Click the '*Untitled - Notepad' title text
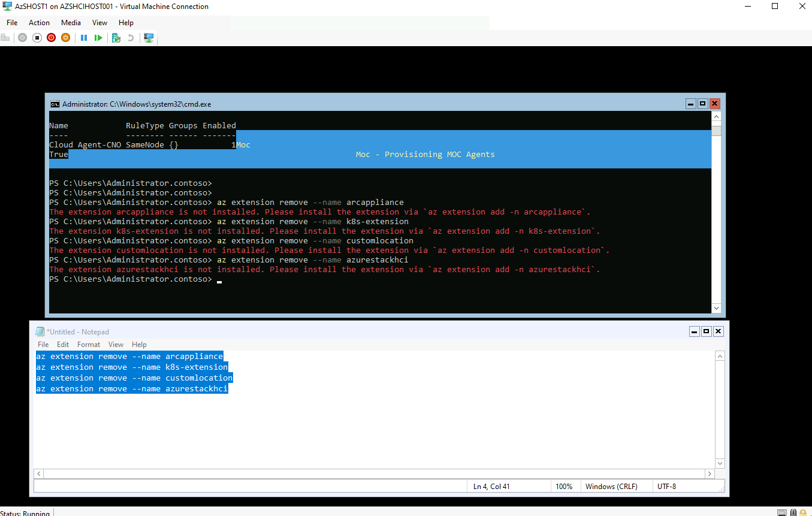This screenshot has height=516, width=812. [x=78, y=332]
